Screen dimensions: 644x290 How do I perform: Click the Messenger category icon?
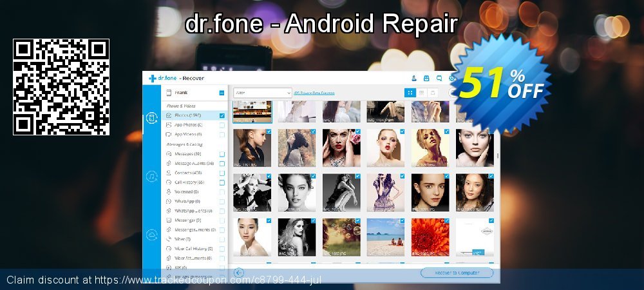168,220
